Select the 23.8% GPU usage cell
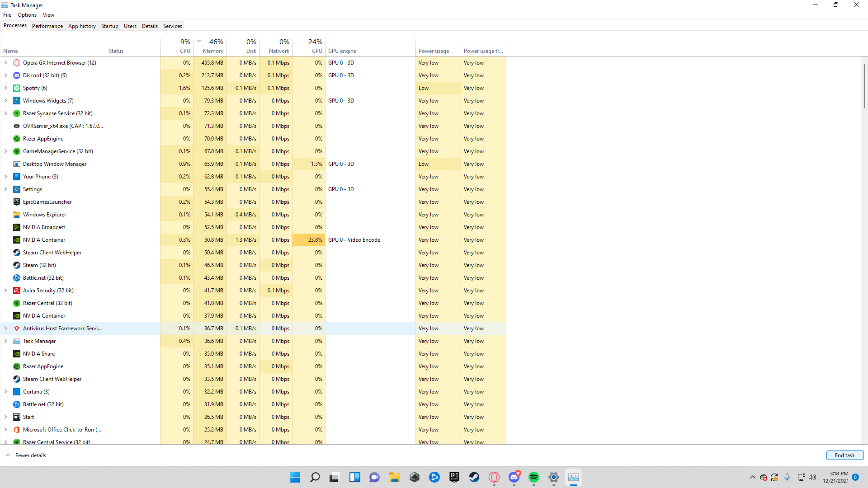868x488 pixels. [309, 240]
